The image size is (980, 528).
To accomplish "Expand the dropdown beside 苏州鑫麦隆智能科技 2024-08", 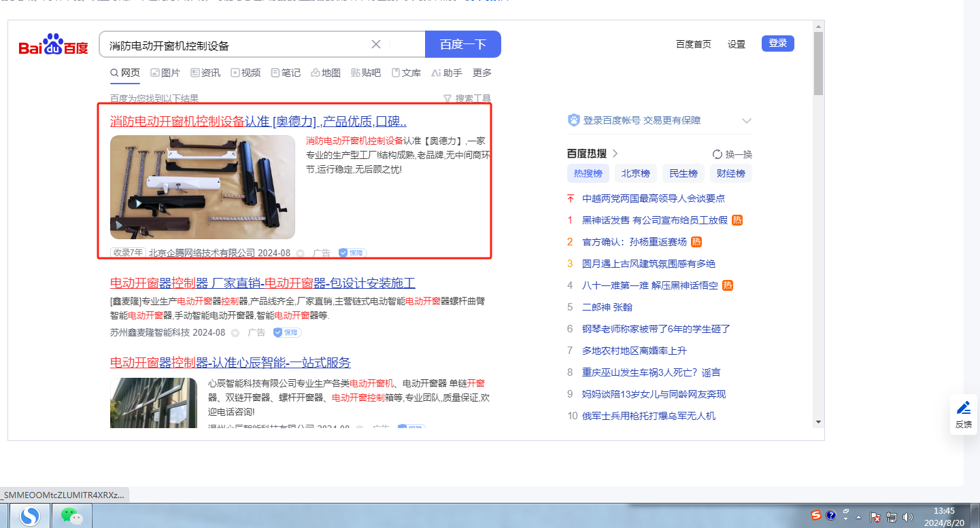I will (235, 333).
